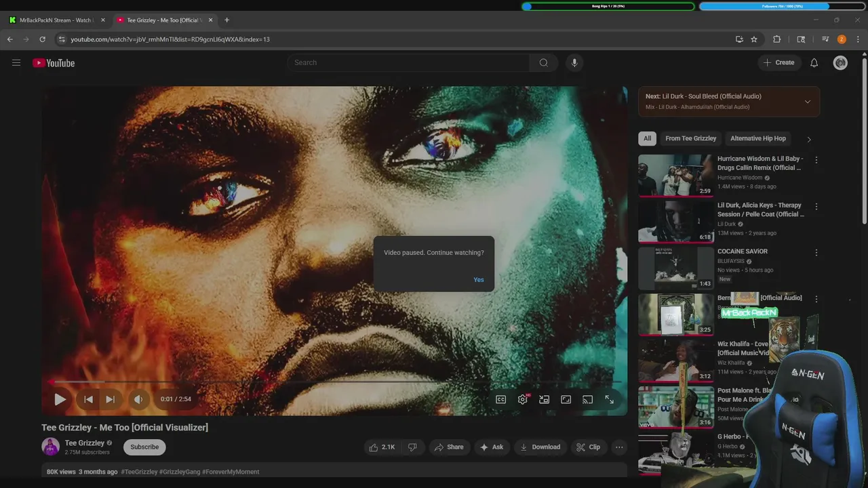Dislike the video
This screenshot has width=868, height=488.
coord(412,447)
